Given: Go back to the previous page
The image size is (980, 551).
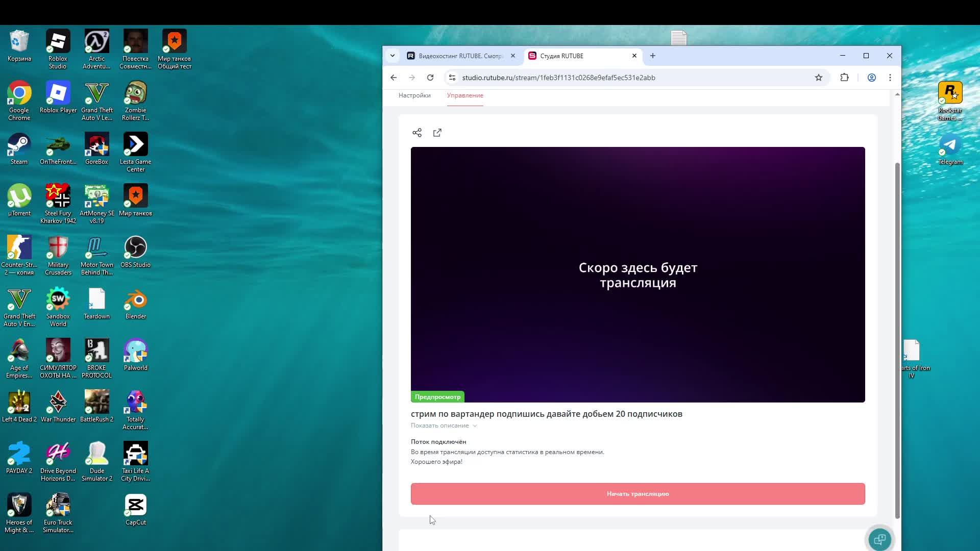Looking at the screenshot, I should (x=394, y=78).
